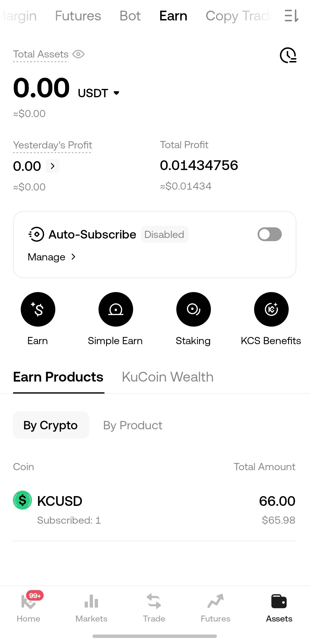Screen dimensions: 310x644
Task: Open Manage auto-subscribe settings
Action: click(x=52, y=257)
